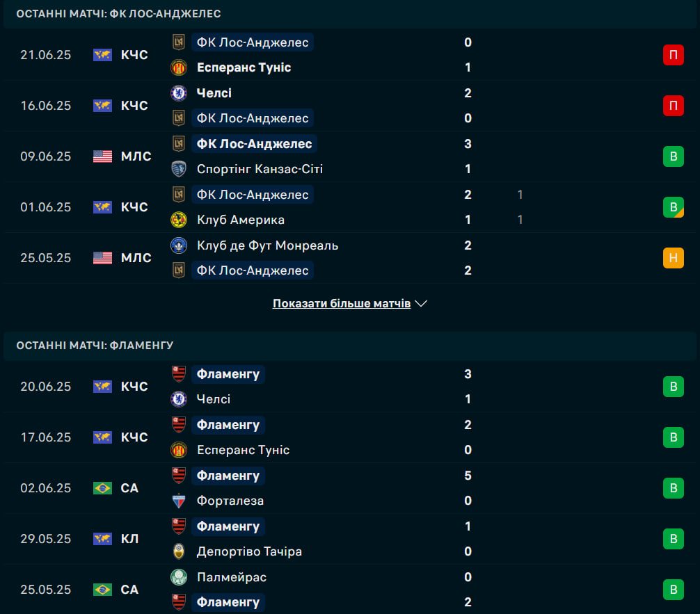Click Sporting Kansas City crest icon

pyautogui.click(x=179, y=169)
